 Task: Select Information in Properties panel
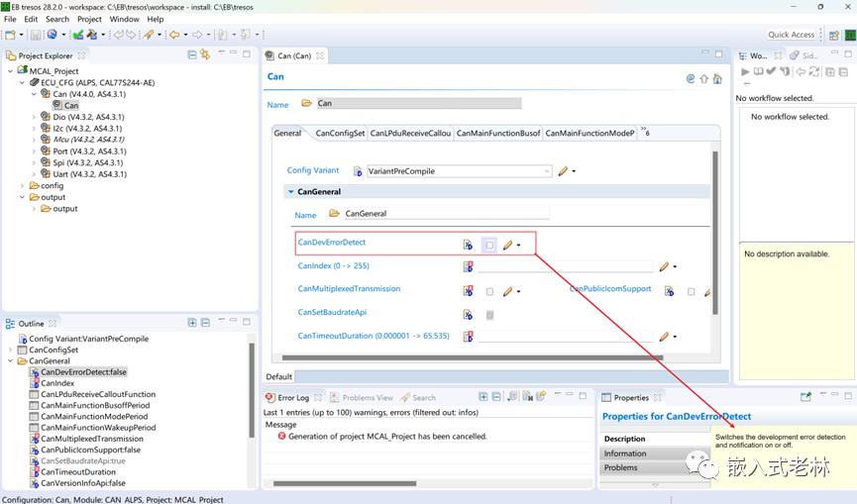(655, 454)
